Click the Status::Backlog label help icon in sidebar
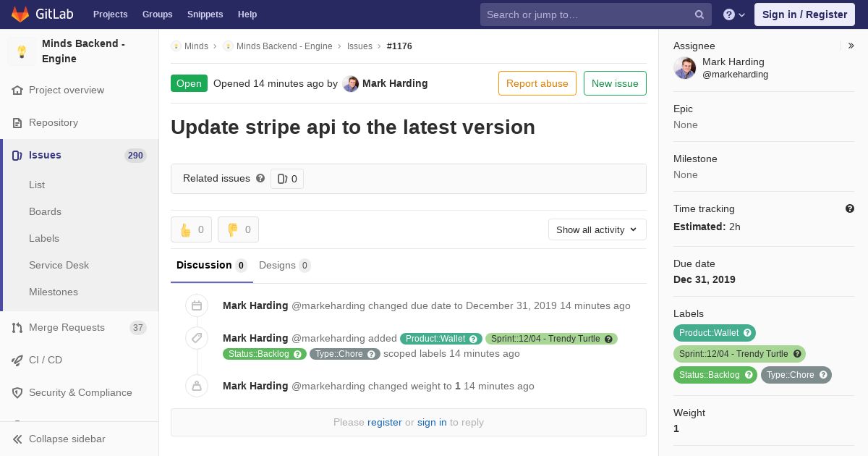Viewport: 868px width, 456px height. click(749, 375)
